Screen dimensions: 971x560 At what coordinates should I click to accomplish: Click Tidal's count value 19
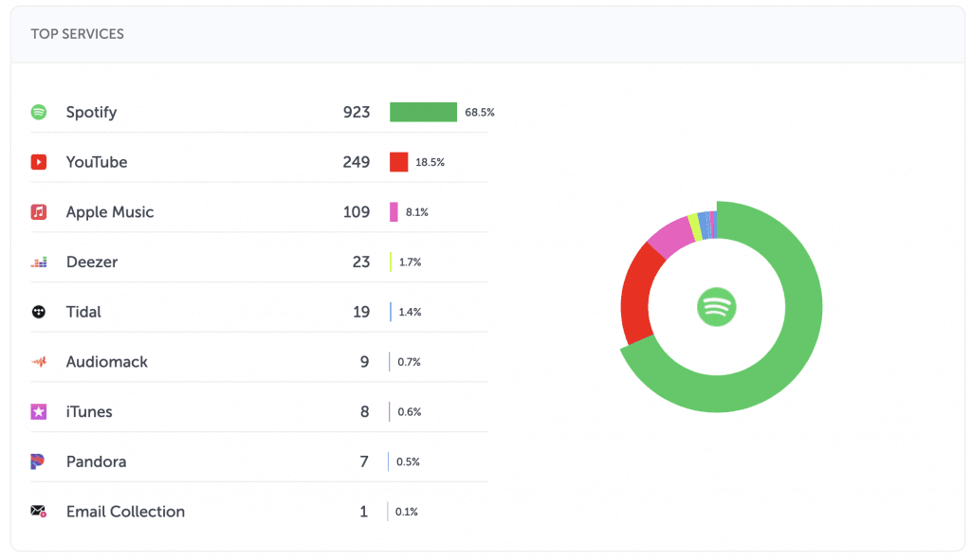[x=361, y=312]
